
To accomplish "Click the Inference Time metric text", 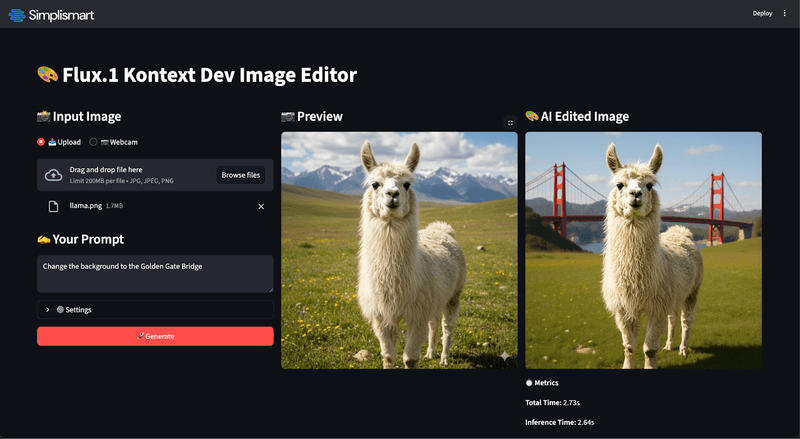I will [x=560, y=422].
